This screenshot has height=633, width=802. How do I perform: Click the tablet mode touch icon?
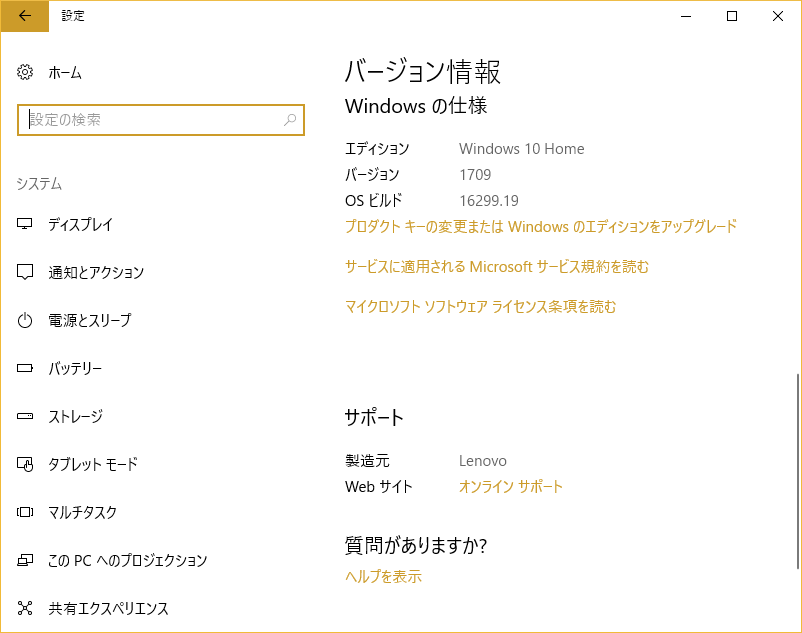(x=25, y=464)
